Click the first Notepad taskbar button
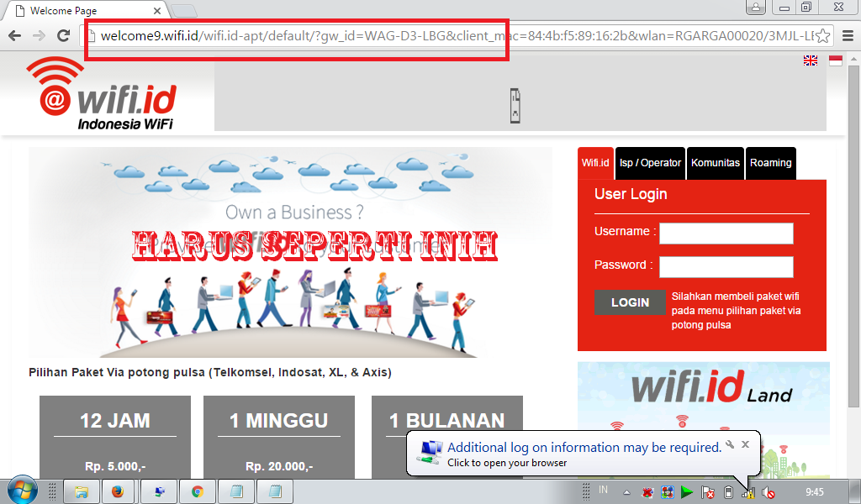861x504 pixels. pyautogui.click(x=236, y=491)
